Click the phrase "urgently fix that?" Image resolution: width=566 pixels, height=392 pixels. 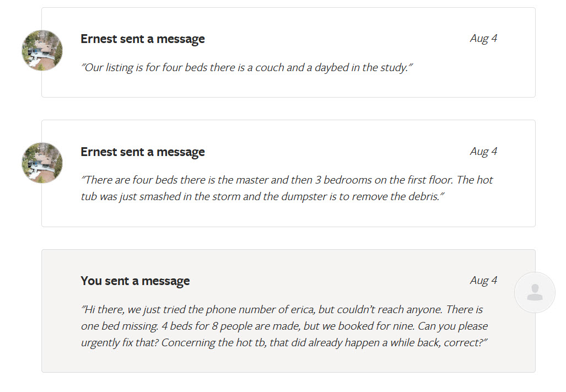click(119, 343)
